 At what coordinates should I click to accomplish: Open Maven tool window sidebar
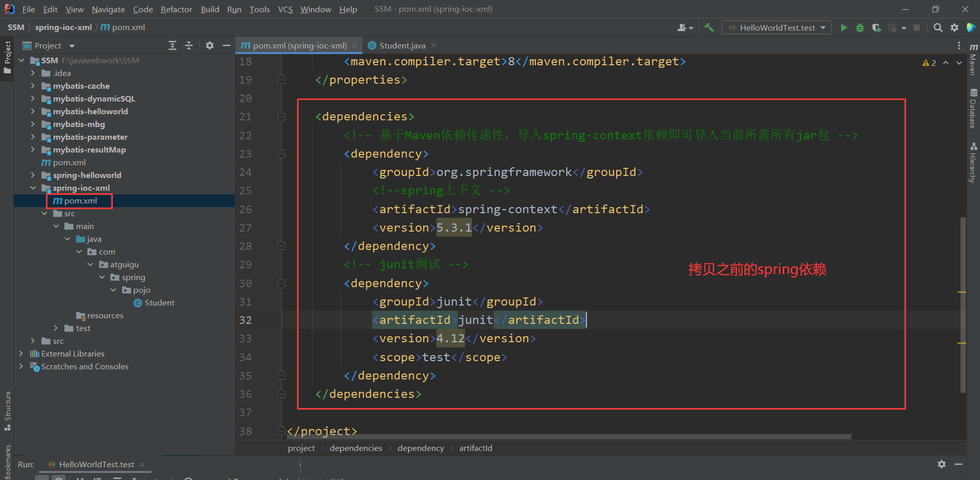(x=973, y=60)
